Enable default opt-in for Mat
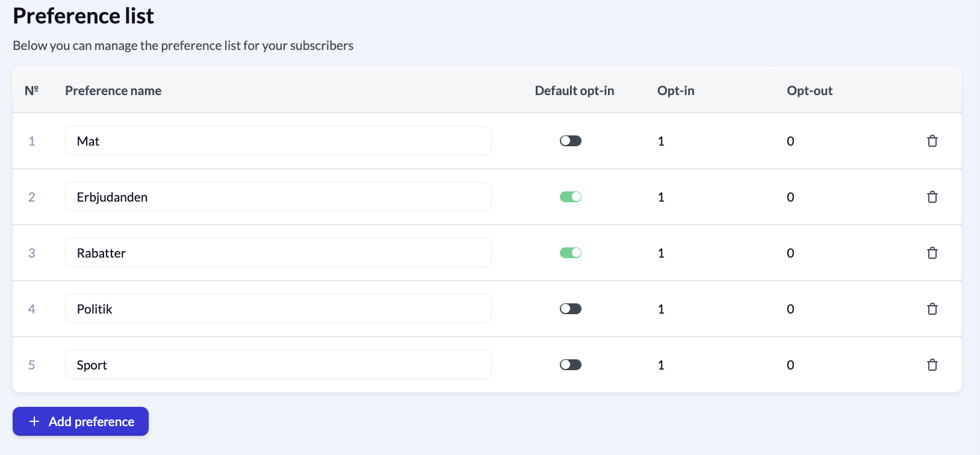980x455 pixels. (570, 141)
